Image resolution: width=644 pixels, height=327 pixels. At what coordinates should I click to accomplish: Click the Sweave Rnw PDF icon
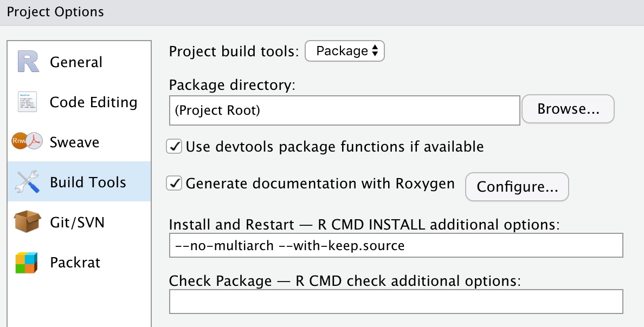click(27, 142)
